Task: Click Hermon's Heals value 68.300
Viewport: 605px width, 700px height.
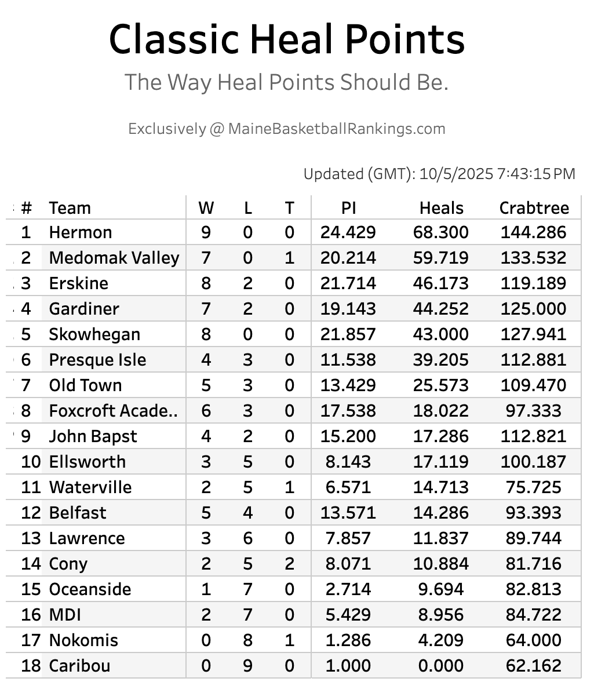Action: 441,232
